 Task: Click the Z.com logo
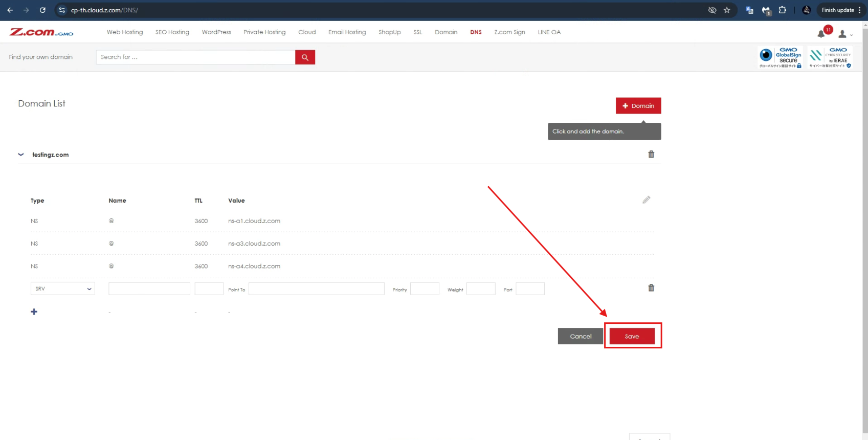(x=41, y=32)
